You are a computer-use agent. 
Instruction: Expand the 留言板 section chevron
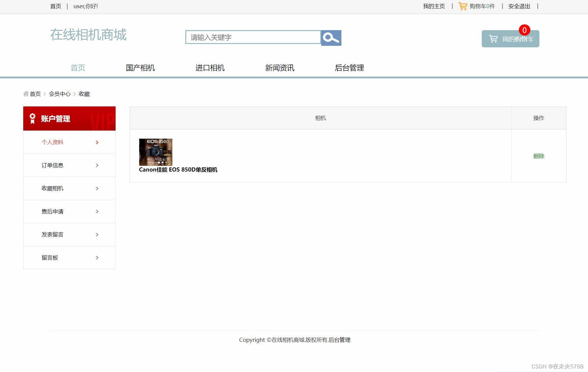click(97, 257)
